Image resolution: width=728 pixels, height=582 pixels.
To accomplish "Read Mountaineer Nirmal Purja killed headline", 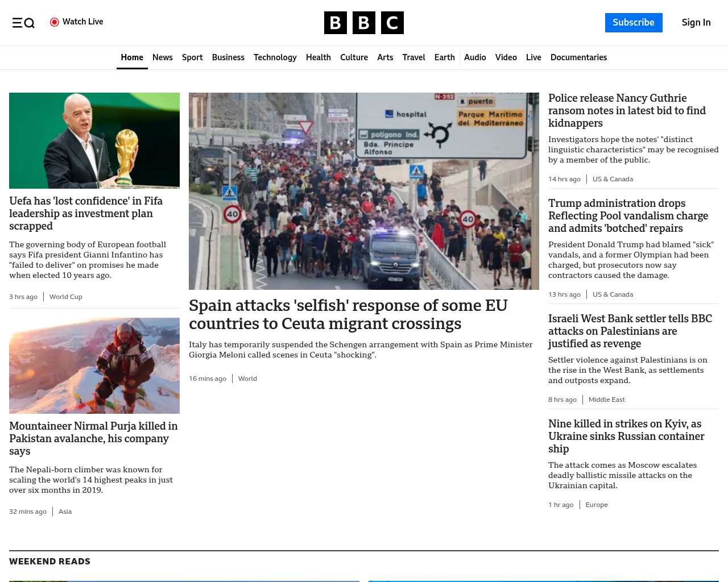I will tap(93, 438).
